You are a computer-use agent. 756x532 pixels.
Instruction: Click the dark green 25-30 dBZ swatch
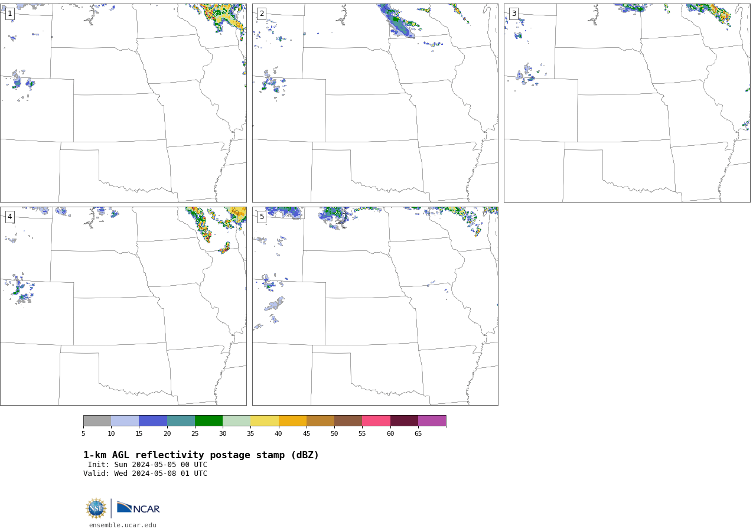click(x=209, y=421)
